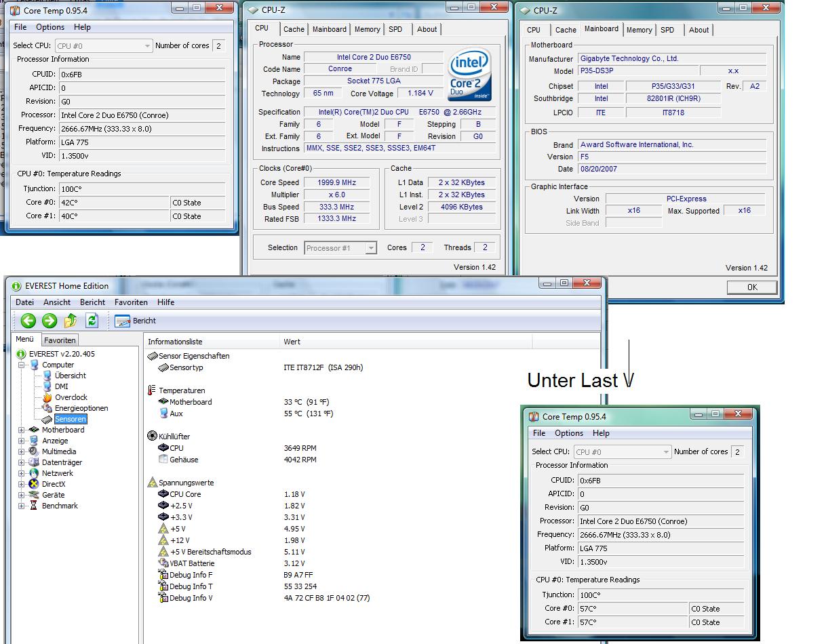826x644 pixels.
Task: Open the Datei menu in EVEREST
Action: click(24, 302)
